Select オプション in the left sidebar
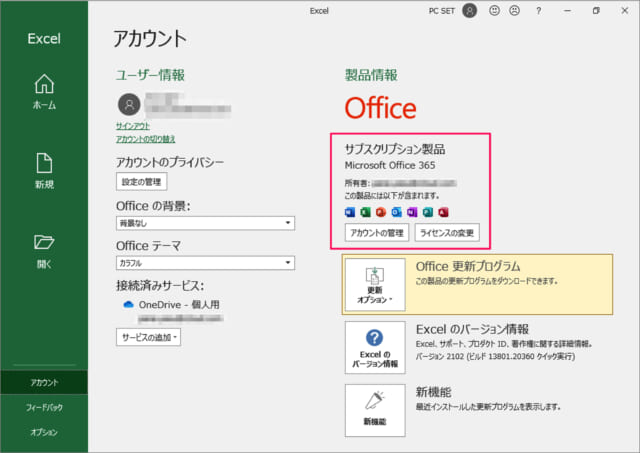 click(44, 432)
